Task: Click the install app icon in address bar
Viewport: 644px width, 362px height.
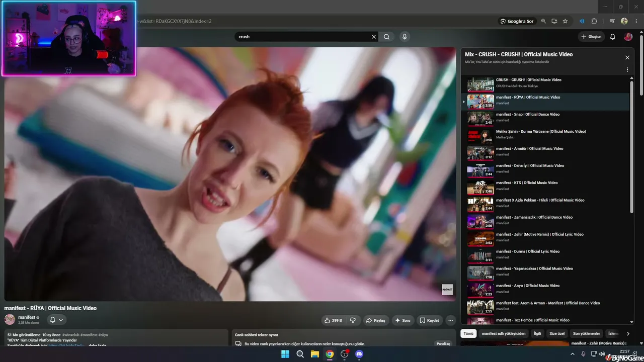Action: click(x=554, y=21)
